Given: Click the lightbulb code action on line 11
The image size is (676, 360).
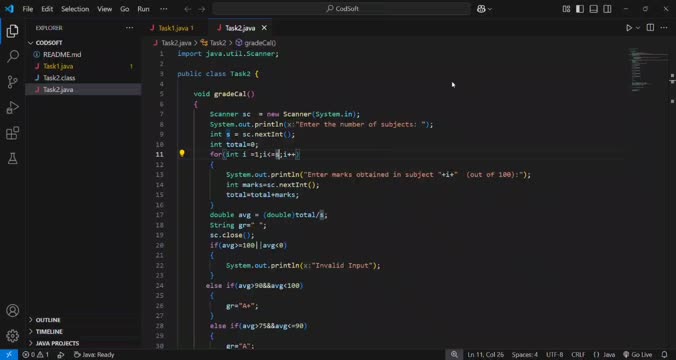Looking at the screenshot, I should click(x=182, y=153).
